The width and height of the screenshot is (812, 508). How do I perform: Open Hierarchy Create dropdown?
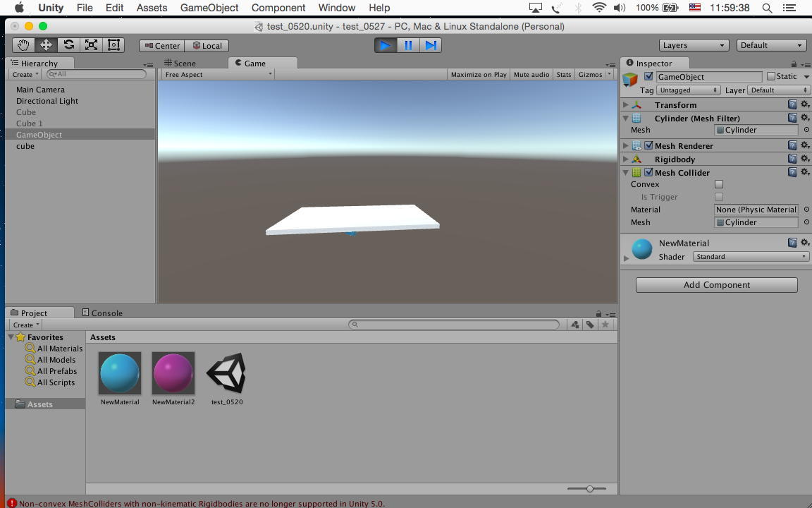tap(25, 75)
